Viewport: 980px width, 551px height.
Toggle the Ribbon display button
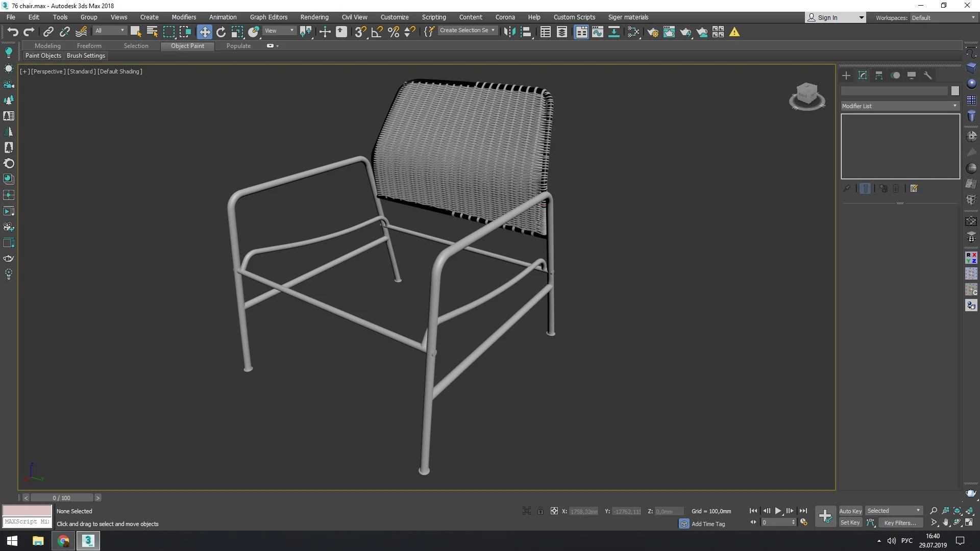pos(581,32)
